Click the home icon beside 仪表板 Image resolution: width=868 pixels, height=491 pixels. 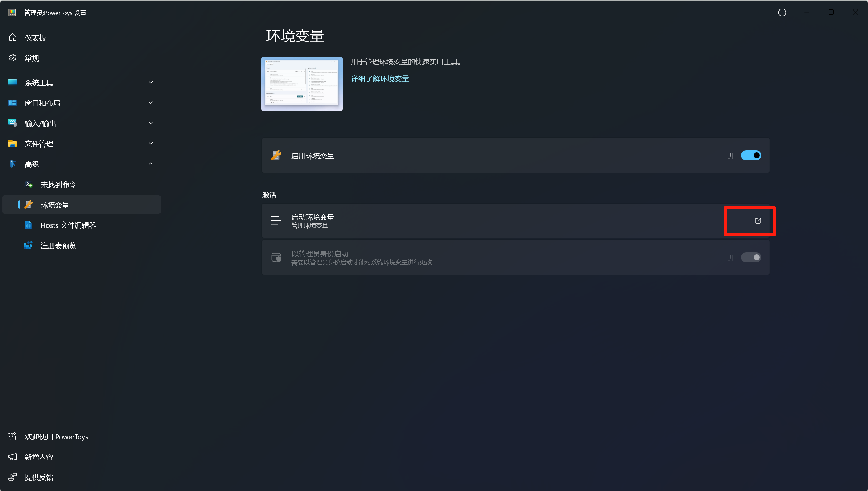coord(13,37)
